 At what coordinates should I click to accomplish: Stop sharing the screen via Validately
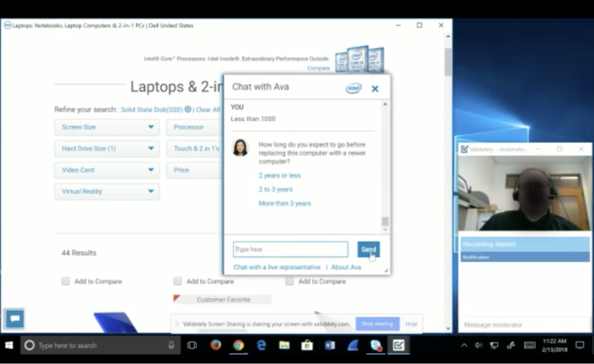[378, 324]
